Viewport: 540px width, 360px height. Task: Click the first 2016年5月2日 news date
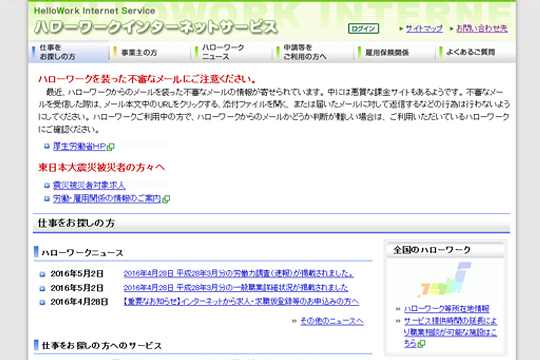(77, 274)
